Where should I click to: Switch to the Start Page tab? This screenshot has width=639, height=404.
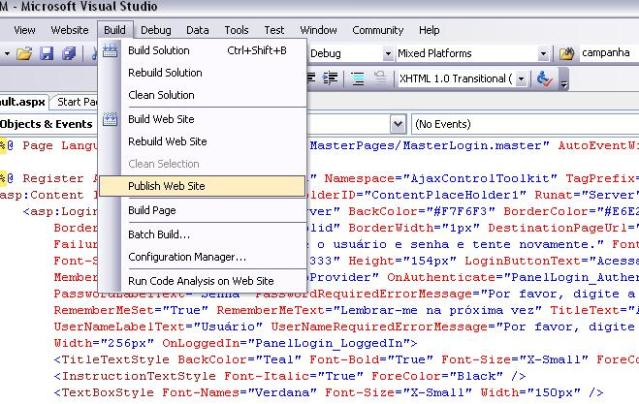(77, 101)
